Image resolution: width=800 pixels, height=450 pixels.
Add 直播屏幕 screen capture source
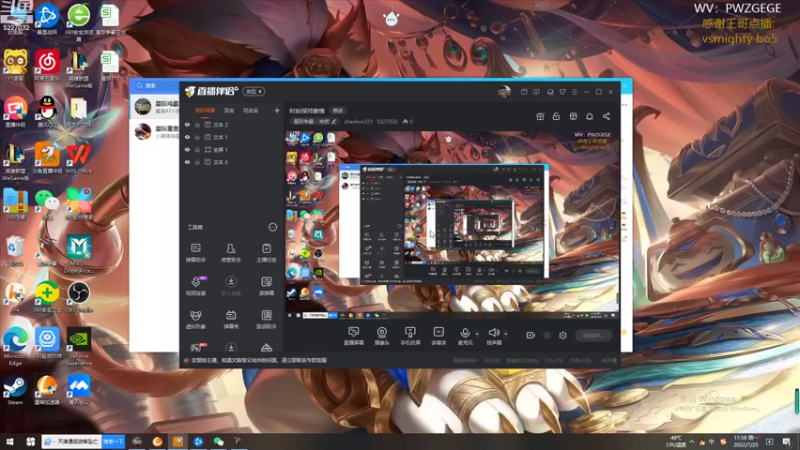(x=354, y=336)
